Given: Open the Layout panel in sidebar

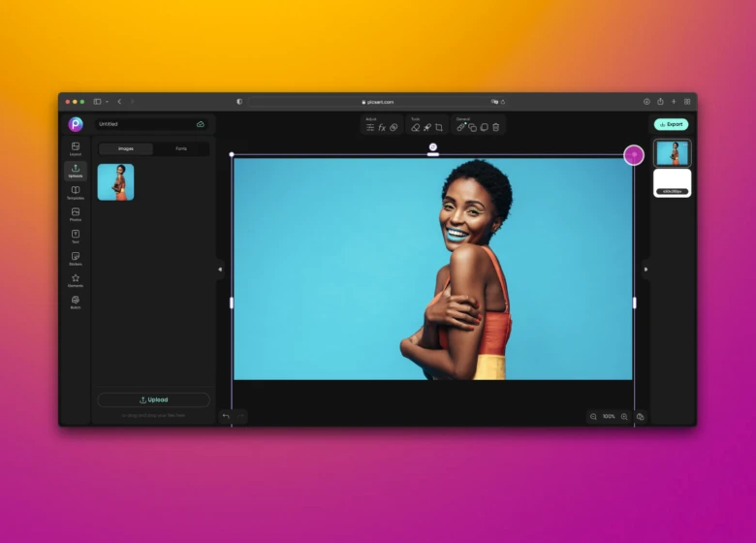Looking at the screenshot, I should (x=76, y=147).
